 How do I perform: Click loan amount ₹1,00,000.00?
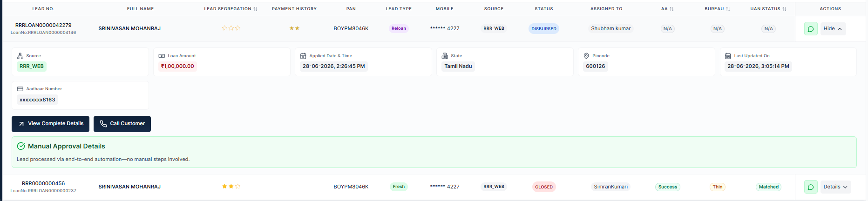177,66
